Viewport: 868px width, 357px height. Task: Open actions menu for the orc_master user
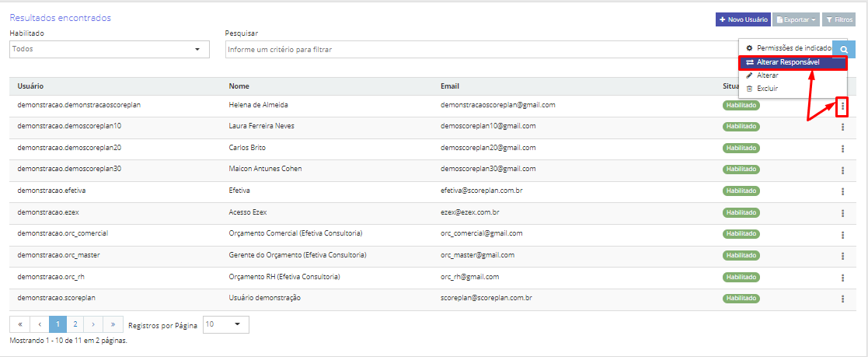click(842, 256)
